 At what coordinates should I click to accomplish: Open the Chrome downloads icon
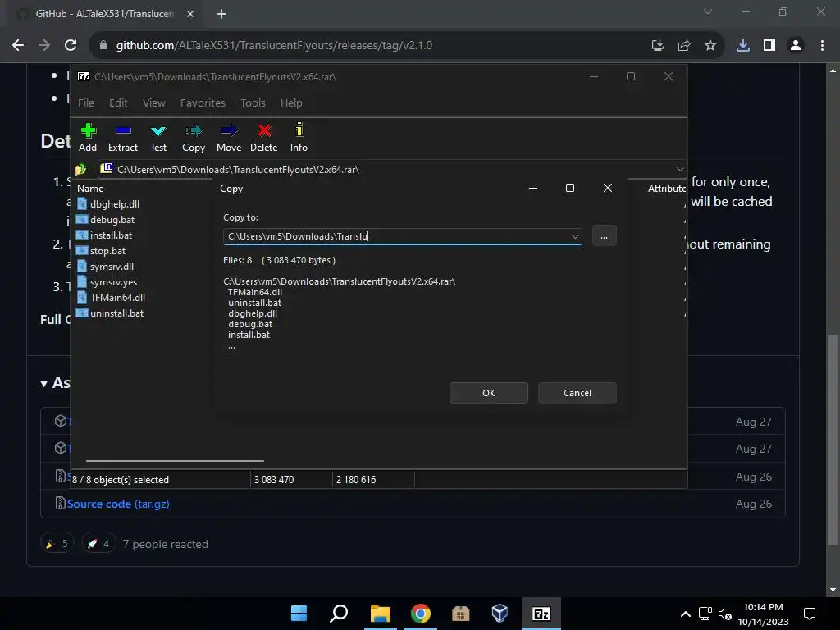[x=743, y=46]
